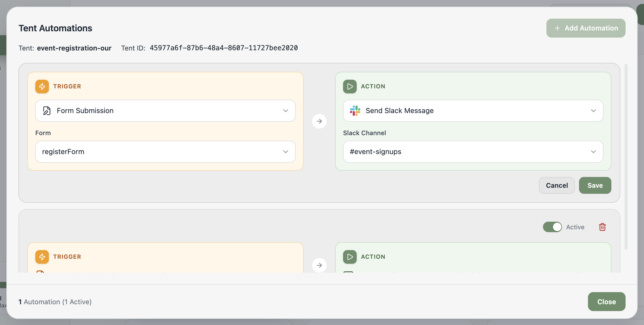
Task: Delete the automation with trash icon
Action: (x=602, y=227)
